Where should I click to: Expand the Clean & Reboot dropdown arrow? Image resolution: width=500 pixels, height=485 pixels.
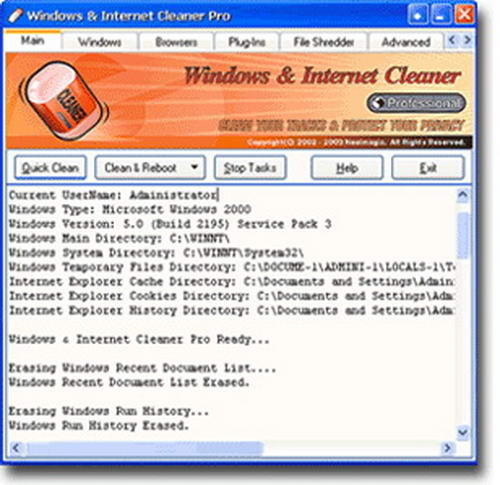[195, 167]
